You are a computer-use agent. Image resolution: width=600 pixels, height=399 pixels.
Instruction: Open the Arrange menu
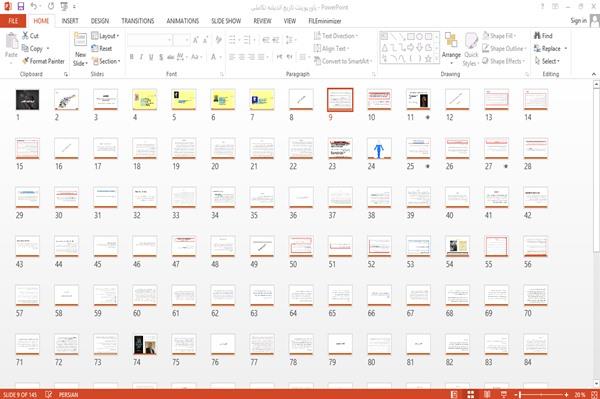[x=451, y=49]
